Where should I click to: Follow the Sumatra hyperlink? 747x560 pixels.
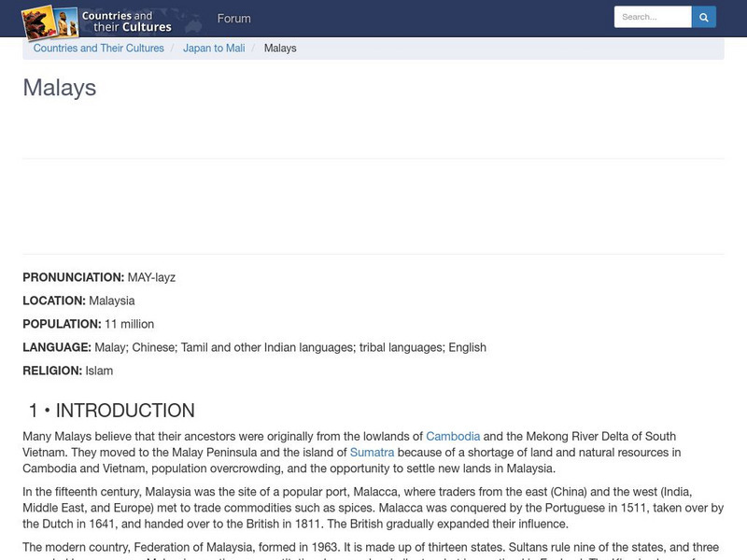(x=372, y=453)
